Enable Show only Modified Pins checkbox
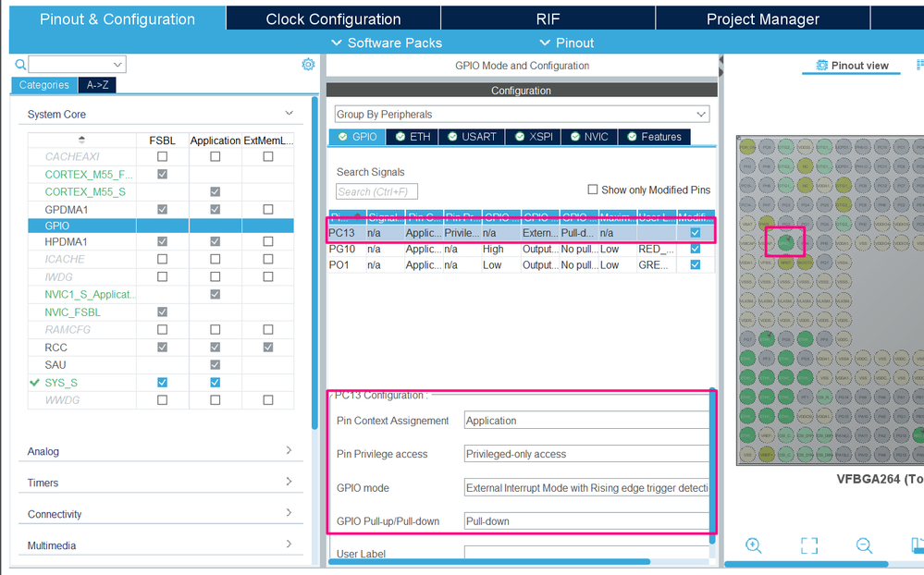 tap(593, 190)
